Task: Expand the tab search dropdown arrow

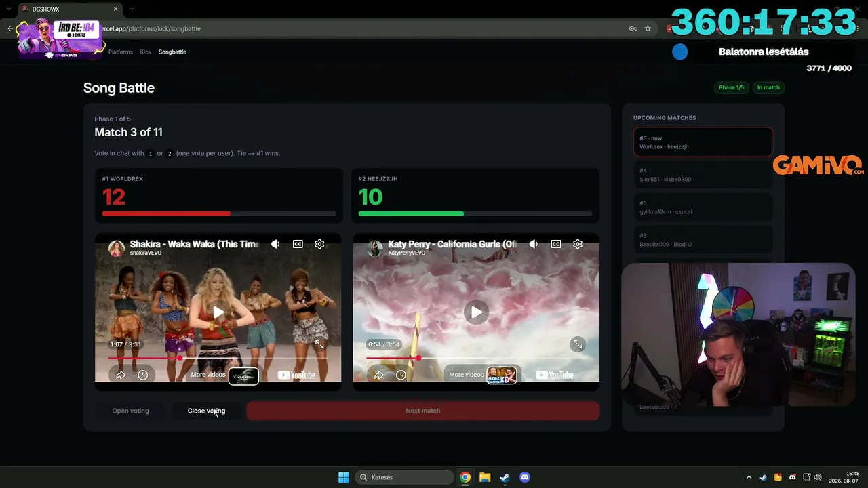Action: pos(8,9)
